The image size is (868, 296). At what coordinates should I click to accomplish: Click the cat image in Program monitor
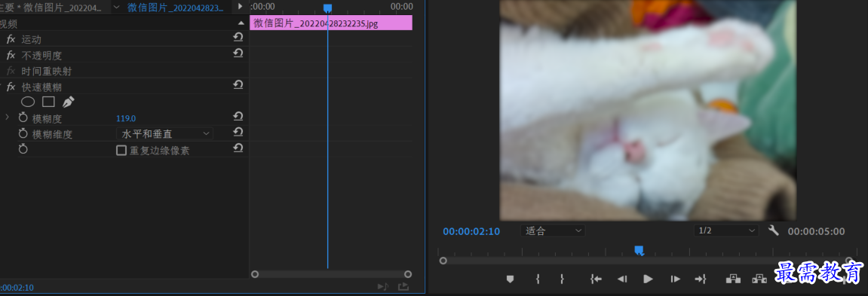[x=648, y=110]
